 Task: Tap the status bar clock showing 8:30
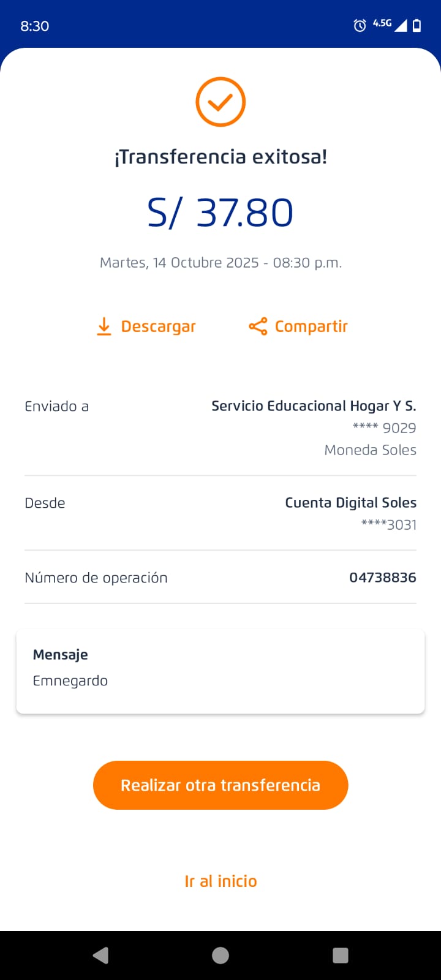pos(35,26)
